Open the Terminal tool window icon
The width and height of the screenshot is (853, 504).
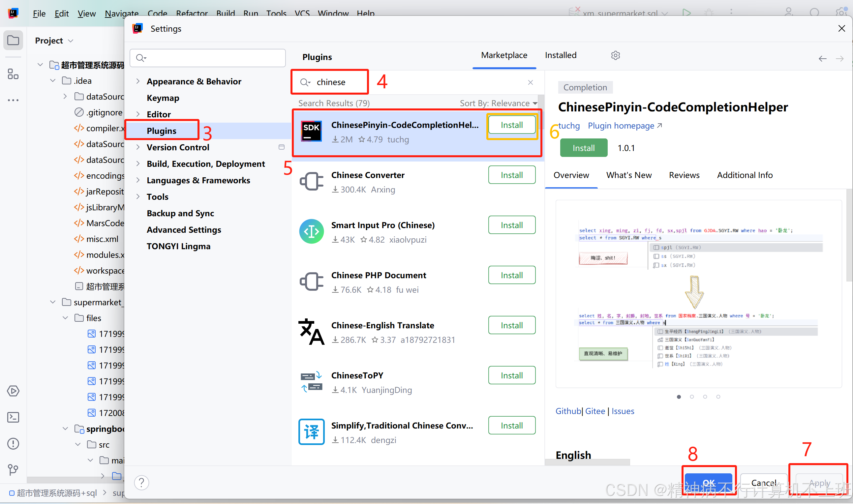(13, 417)
